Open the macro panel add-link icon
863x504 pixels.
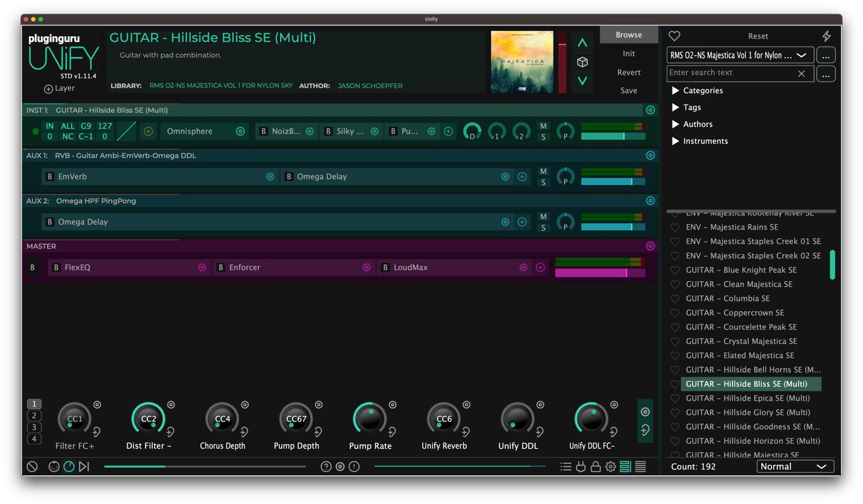click(645, 430)
